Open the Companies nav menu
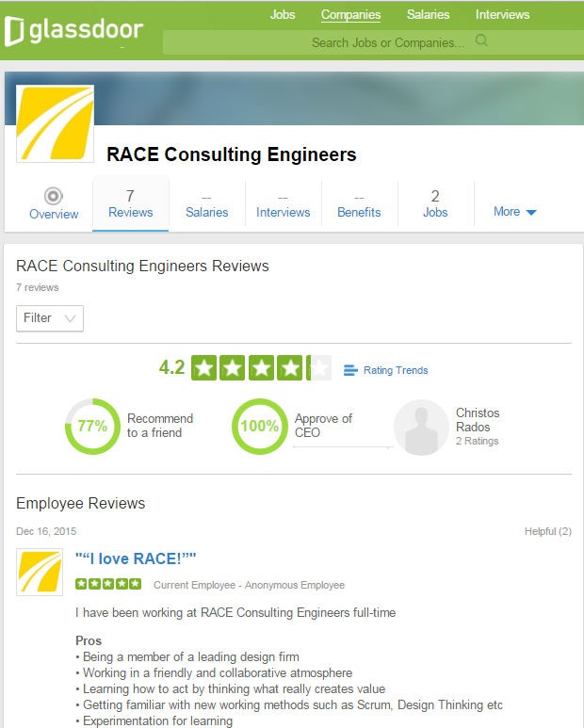Screen dimensions: 584x728 (x=350, y=15)
